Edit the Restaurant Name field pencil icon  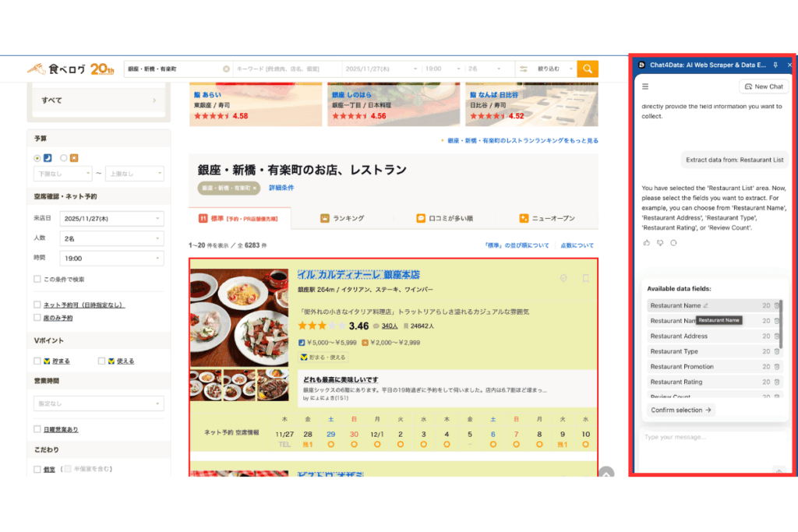click(706, 305)
